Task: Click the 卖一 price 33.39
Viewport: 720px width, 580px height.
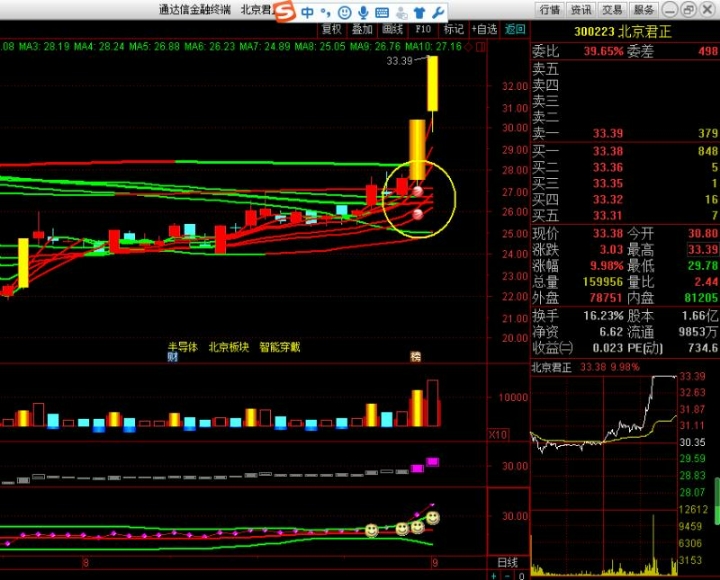Action: pyautogui.click(x=608, y=134)
